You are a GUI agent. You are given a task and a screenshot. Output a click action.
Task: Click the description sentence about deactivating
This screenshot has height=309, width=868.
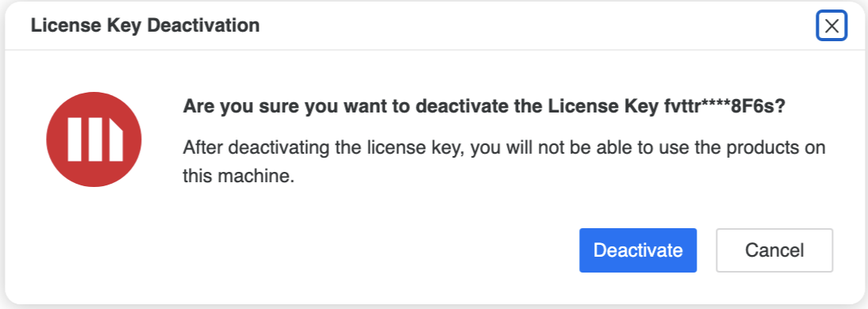point(505,162)
